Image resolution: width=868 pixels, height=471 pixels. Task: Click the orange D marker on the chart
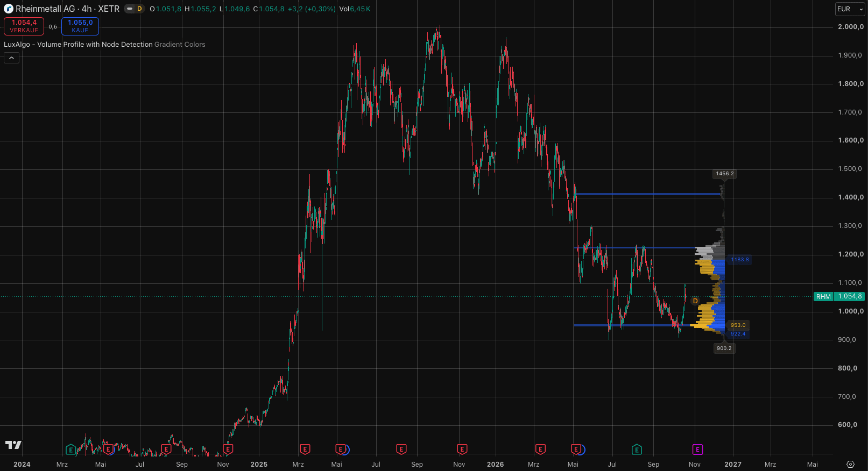(695, 301)
